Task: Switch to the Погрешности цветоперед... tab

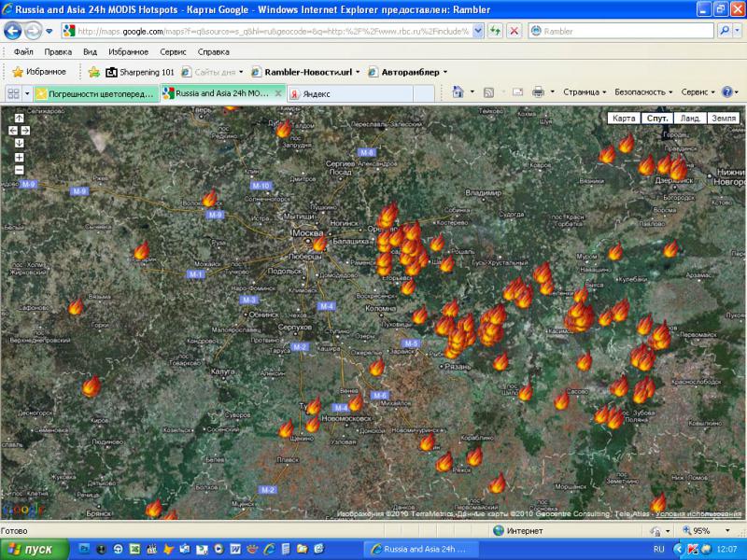Action: [x=97, y=94]
